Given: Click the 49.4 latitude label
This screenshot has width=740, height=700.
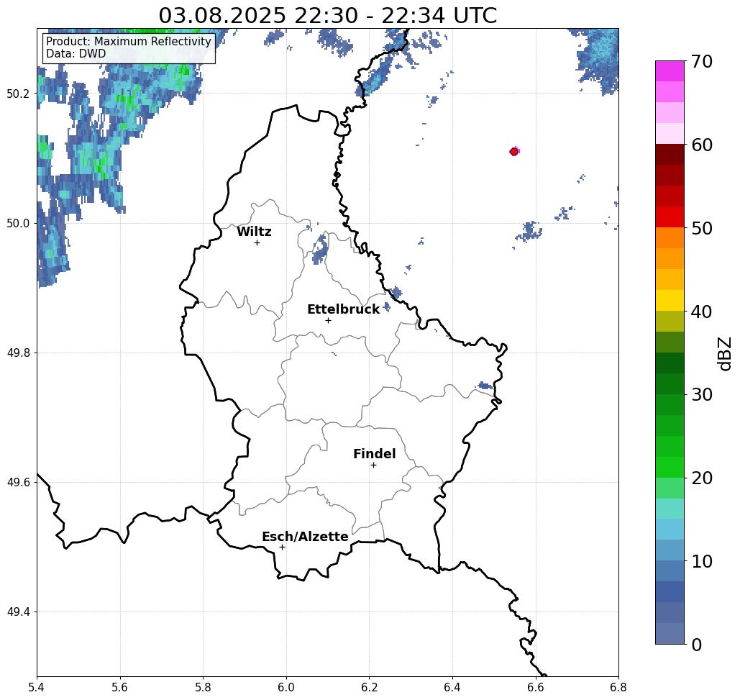Looking at the screenshot, I should click(18, 612).
